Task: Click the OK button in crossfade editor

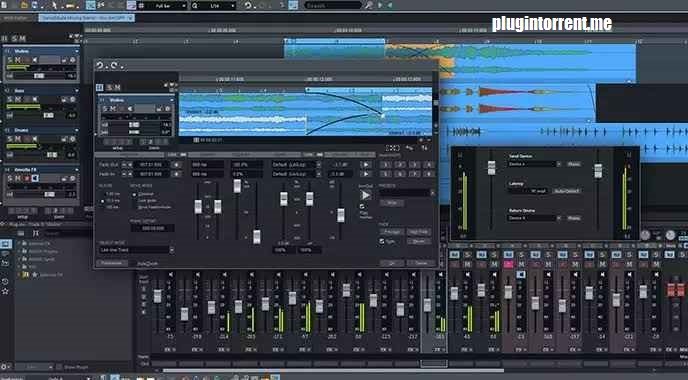Action: [392, 263]
